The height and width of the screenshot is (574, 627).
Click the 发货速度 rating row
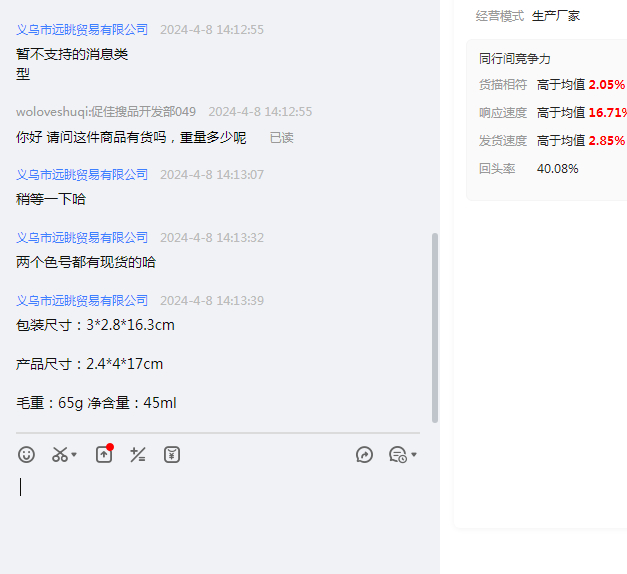coord(551,141)
